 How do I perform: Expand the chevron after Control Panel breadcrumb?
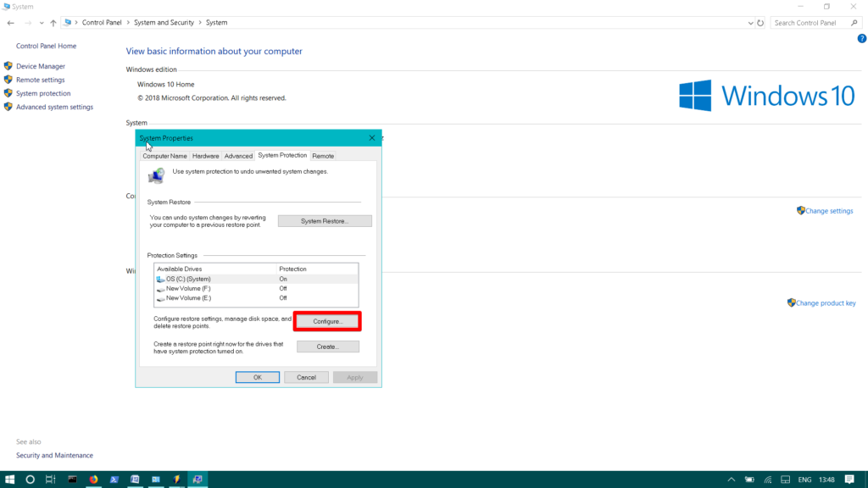pos(128,23)
